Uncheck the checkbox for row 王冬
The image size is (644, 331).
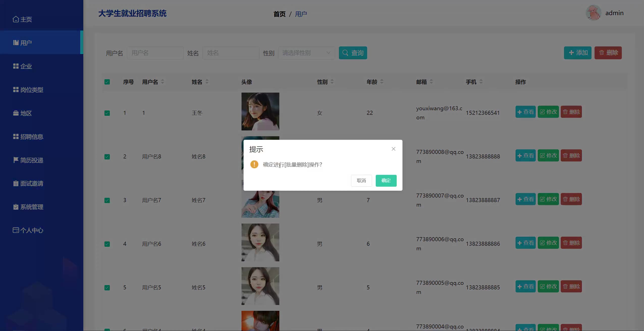107,113
